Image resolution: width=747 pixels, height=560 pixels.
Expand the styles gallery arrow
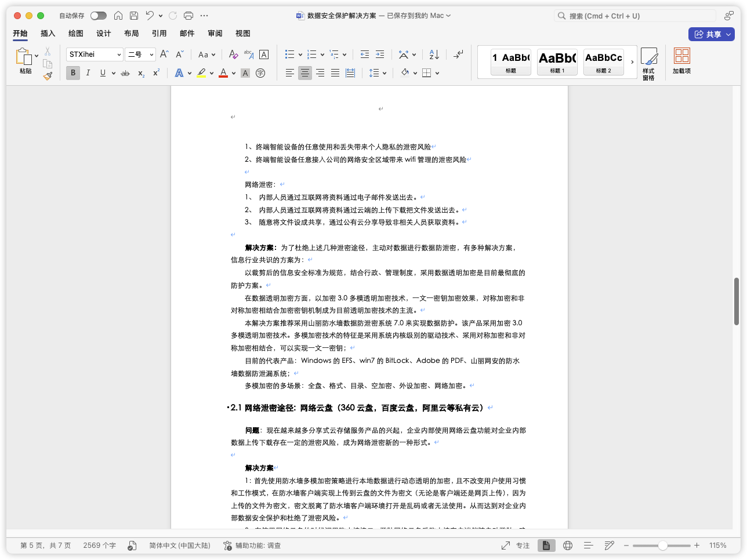click(x=632, y=62)
